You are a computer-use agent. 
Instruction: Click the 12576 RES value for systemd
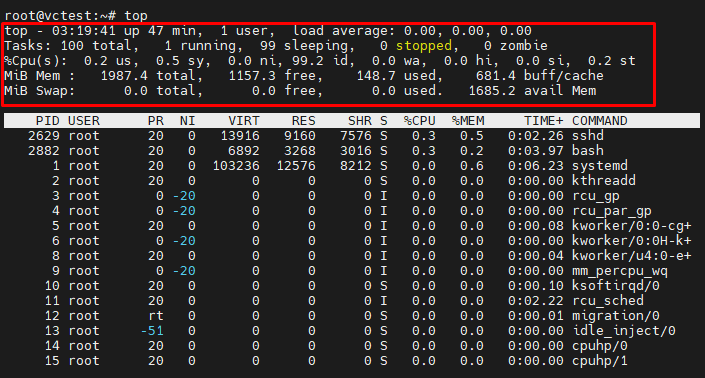(296, 166)
